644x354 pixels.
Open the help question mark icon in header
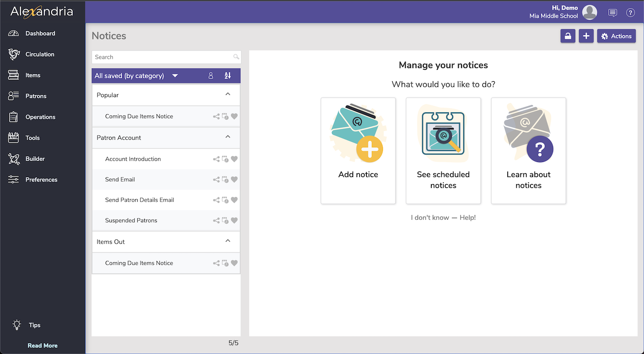coord(630,13)
